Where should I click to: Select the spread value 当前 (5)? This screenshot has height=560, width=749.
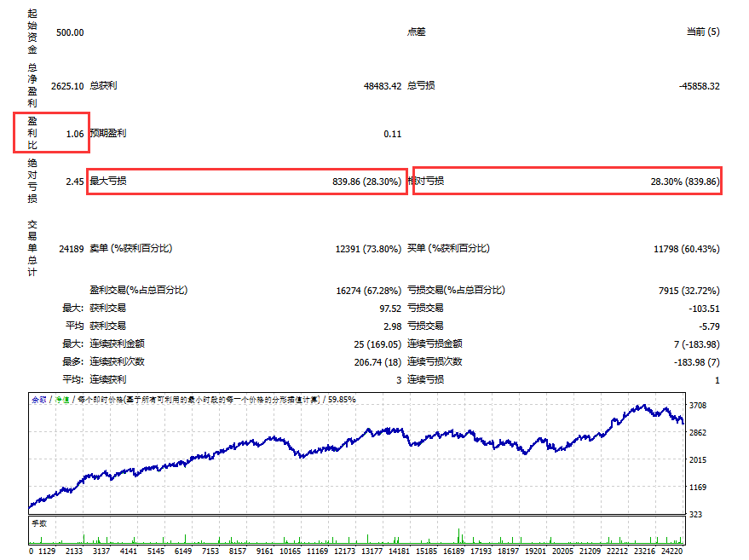pyautogui.click(x=703, y=32)
